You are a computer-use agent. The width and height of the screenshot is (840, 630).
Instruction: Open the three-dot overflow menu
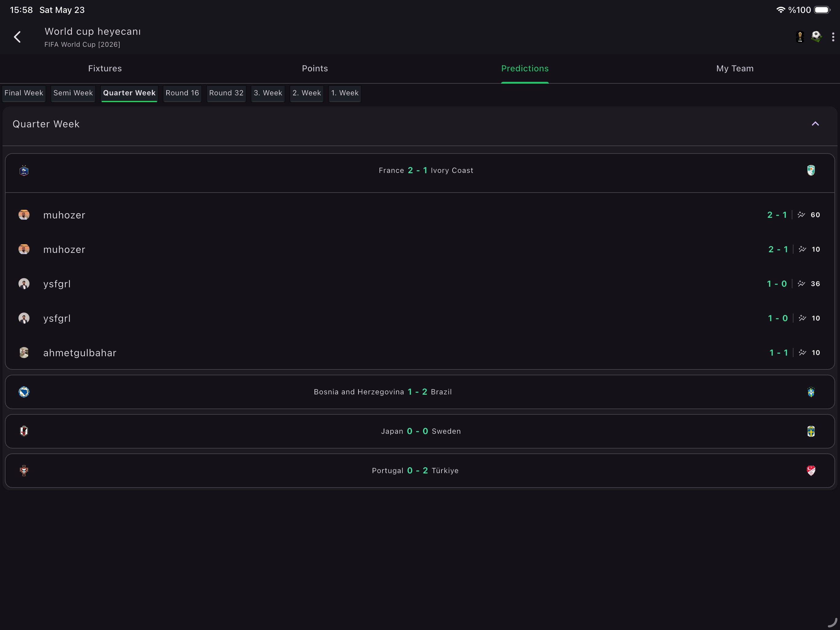833,37
